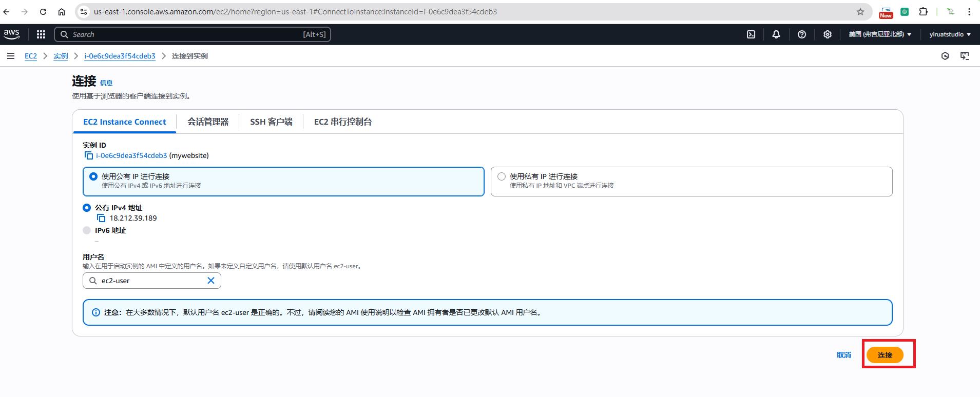The height and width of the screenshot is (397, 980).
Task: Click the ec2-user username input field
Action: [x=152, y=281]
